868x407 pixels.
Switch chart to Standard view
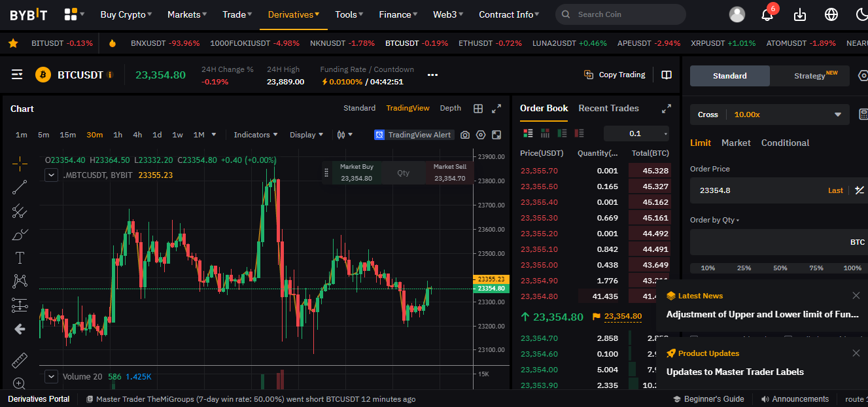click(x=360, y=108)
